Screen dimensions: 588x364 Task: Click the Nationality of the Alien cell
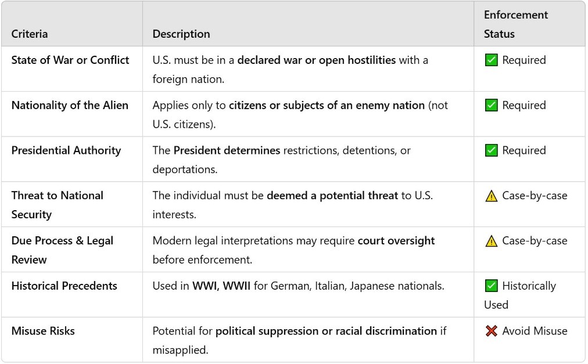click(x=72, y=114)
